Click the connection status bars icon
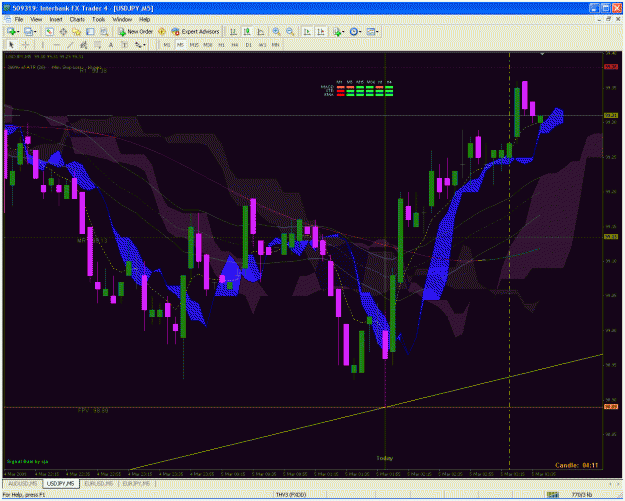 pos(552,495)
